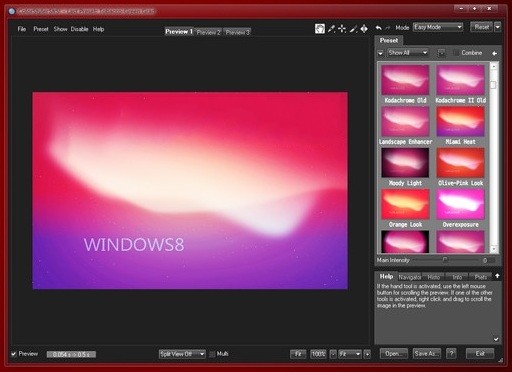Apply the Orange Look preset
This screenshot has width=512, height=372.
405,204
